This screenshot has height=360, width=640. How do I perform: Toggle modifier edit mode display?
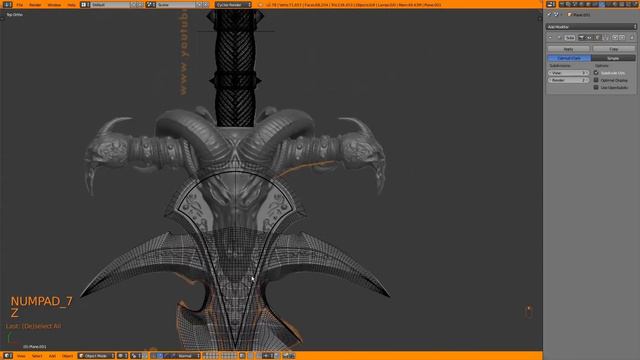point(597,38)
